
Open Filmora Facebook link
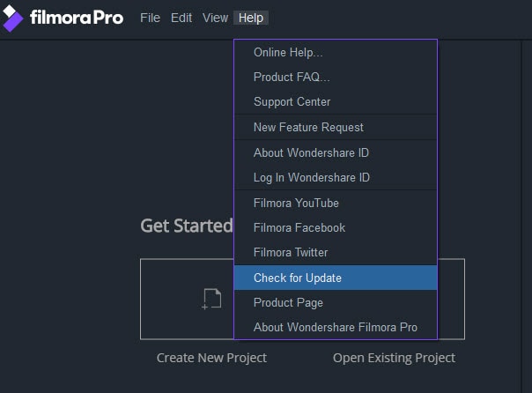pyautogui.click(x=299, y=227)
